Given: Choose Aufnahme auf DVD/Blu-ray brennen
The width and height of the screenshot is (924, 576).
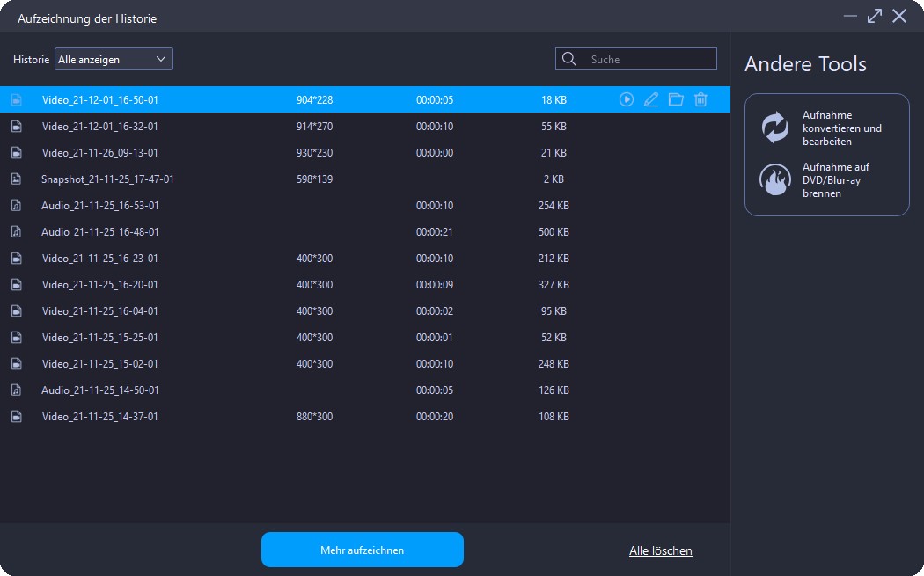Looking at the screenshot, I should [x=836, y=180].
